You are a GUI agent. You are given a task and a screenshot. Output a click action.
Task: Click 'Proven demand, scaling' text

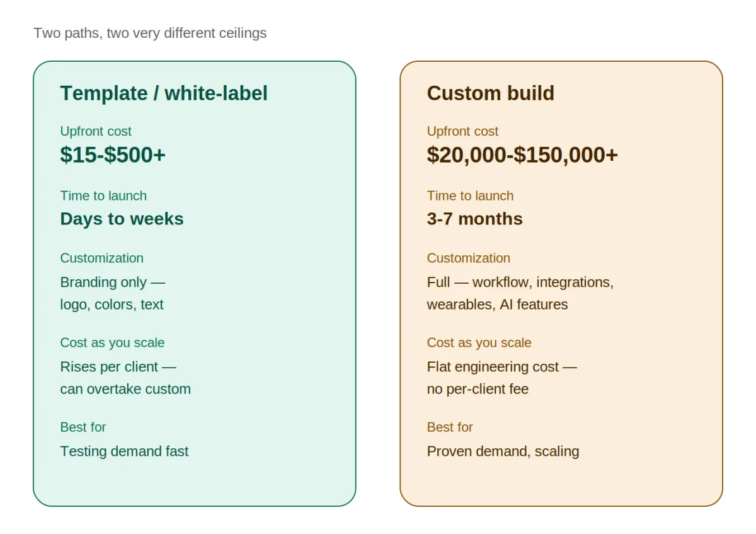tap(503, 451)
